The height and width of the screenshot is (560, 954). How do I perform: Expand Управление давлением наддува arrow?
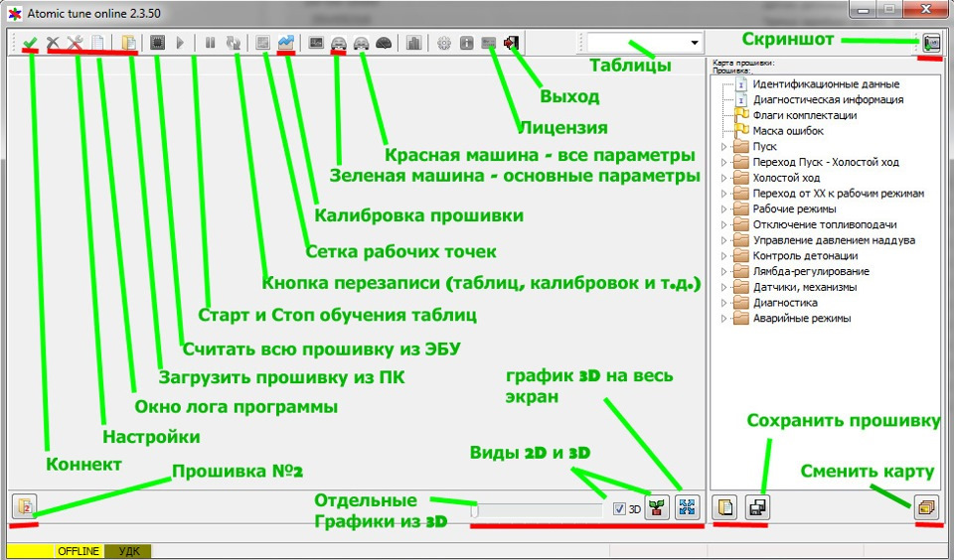(723, 240)
